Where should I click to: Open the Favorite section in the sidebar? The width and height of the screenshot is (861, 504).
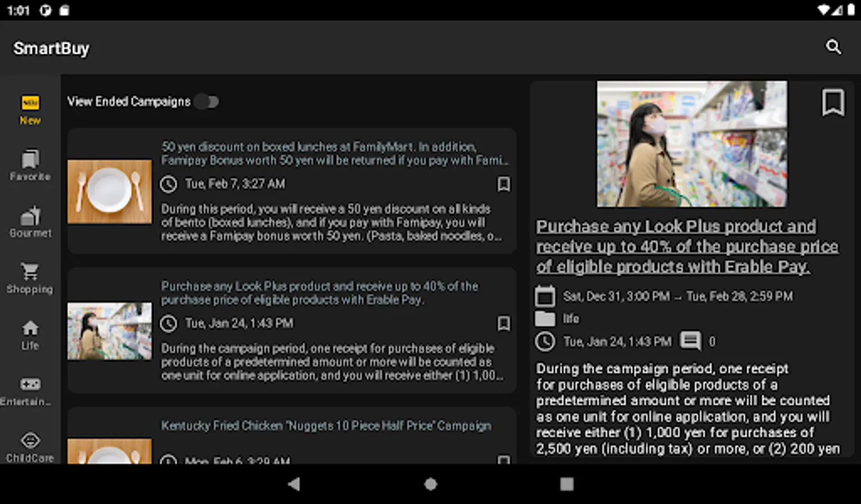click(x=30, y=166)
